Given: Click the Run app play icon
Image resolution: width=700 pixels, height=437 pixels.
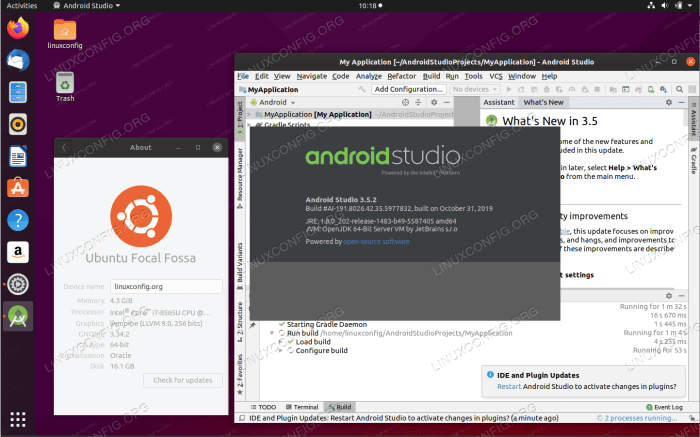Looking at the screenshot, I should point(509,89).
